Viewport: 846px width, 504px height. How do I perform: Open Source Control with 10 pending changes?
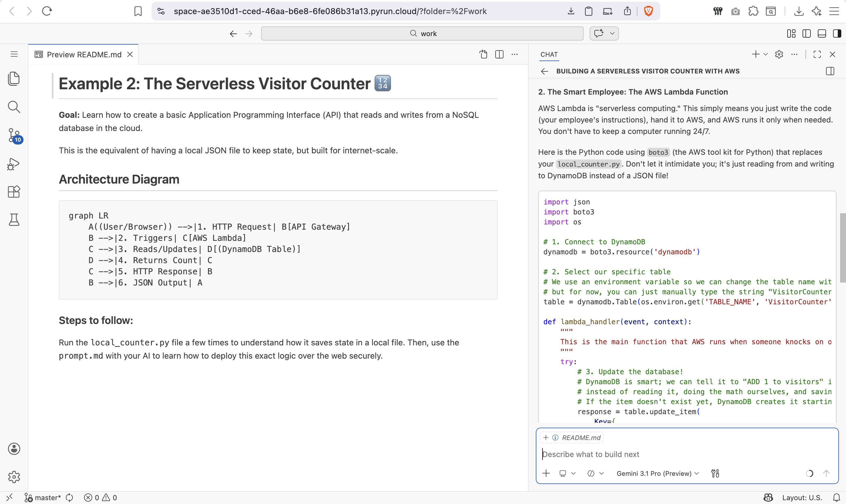tap(15, 135)
